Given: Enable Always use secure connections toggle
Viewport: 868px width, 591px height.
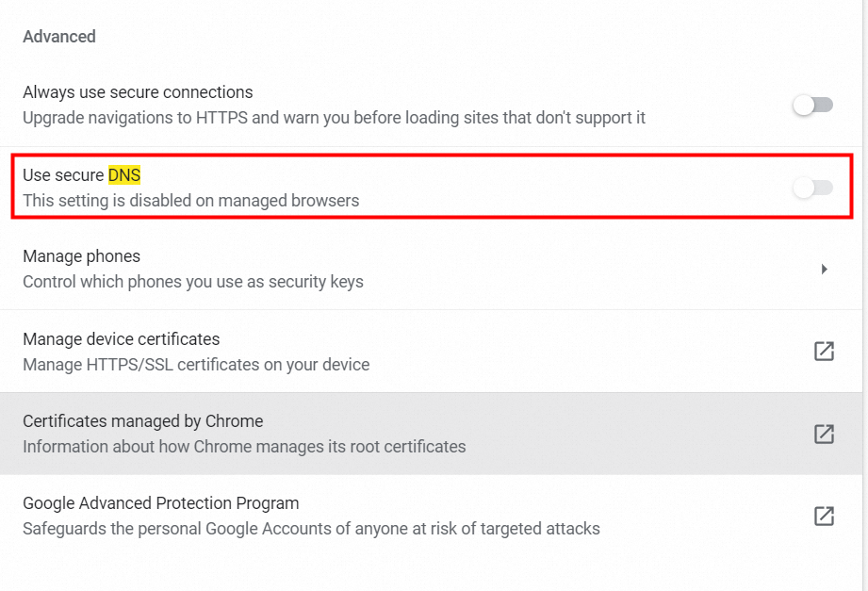Looking at the screenshot, I should coord(812,106).
